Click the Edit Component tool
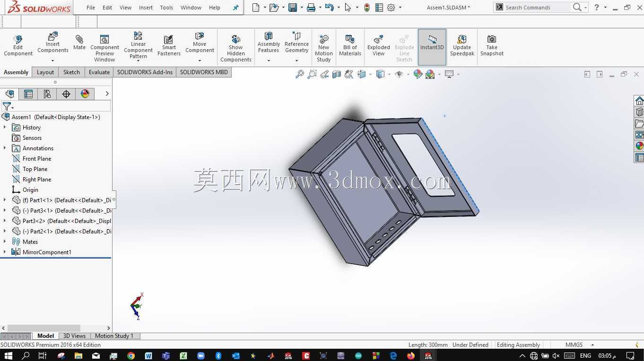644x361 pixels. pyautogui.click(x=18, y=46)
